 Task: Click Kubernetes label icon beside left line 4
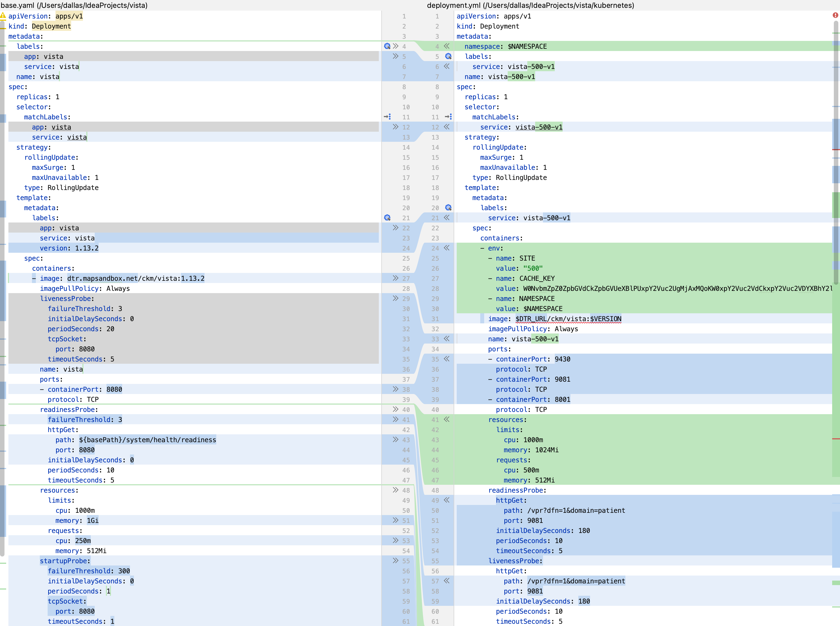pos(387,46)
